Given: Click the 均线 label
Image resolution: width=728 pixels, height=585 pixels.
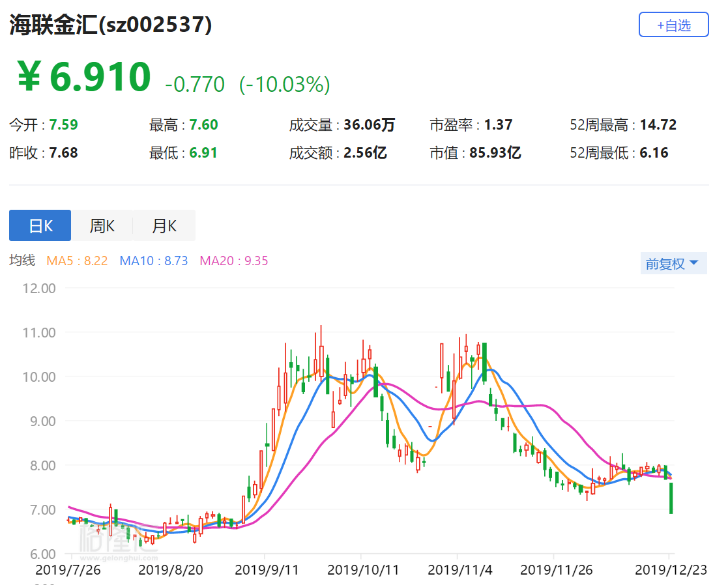Looking at the screenshot, I should pos(22,261).
